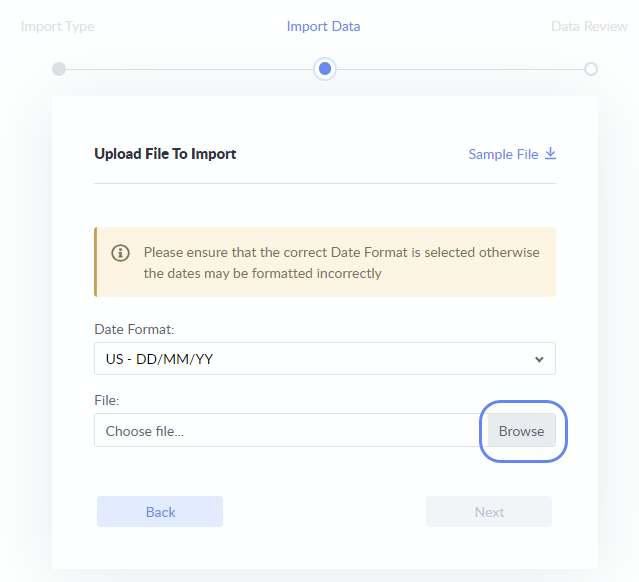
Task: Click the info icon in the warning banner
Action: click(121, 253)
